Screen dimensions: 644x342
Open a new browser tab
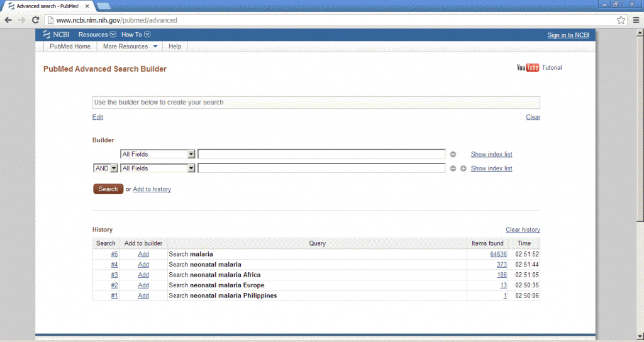[103, 6]
